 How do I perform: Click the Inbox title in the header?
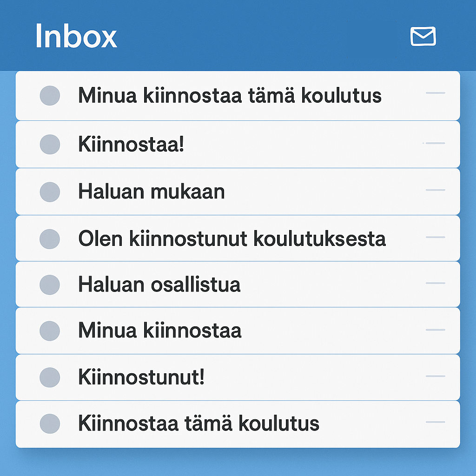pyautogui.click(x=76, y=37)
